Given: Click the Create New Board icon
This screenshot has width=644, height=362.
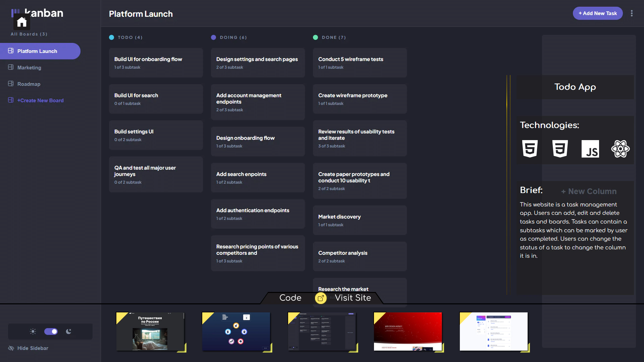Looking at the screenshot, I should click(11, 100).
